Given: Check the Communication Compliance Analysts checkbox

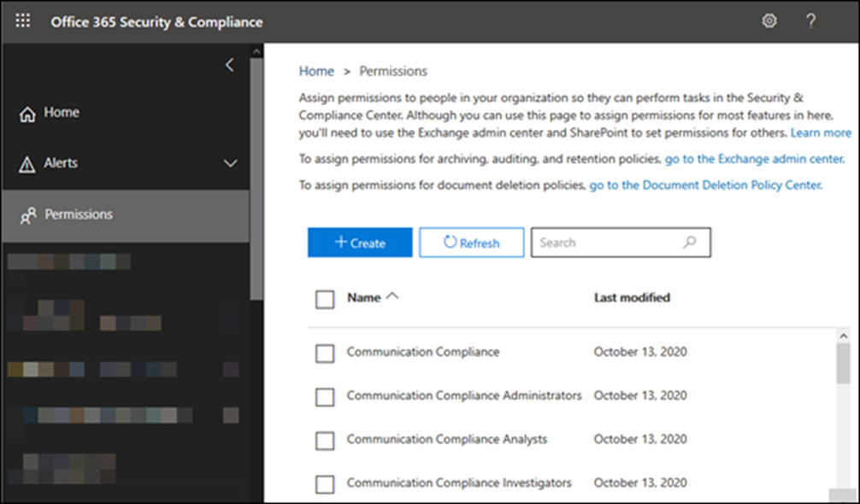Looking at the screenshot, I should coord(323,440).
